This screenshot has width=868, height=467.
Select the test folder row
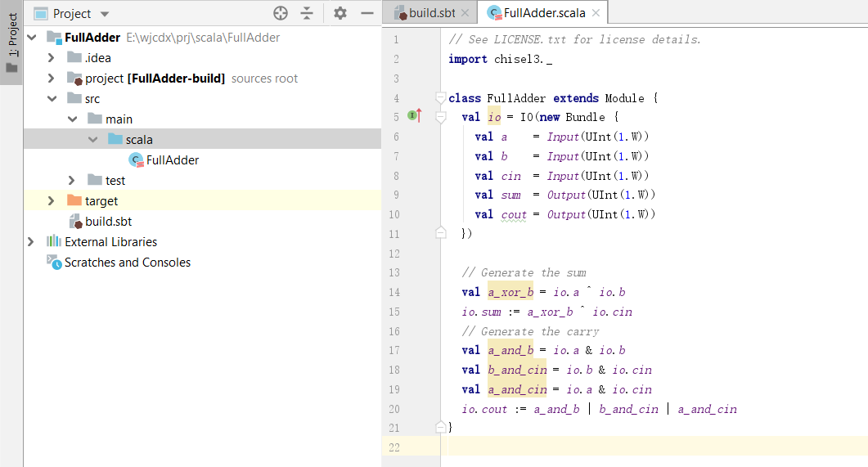203,181
